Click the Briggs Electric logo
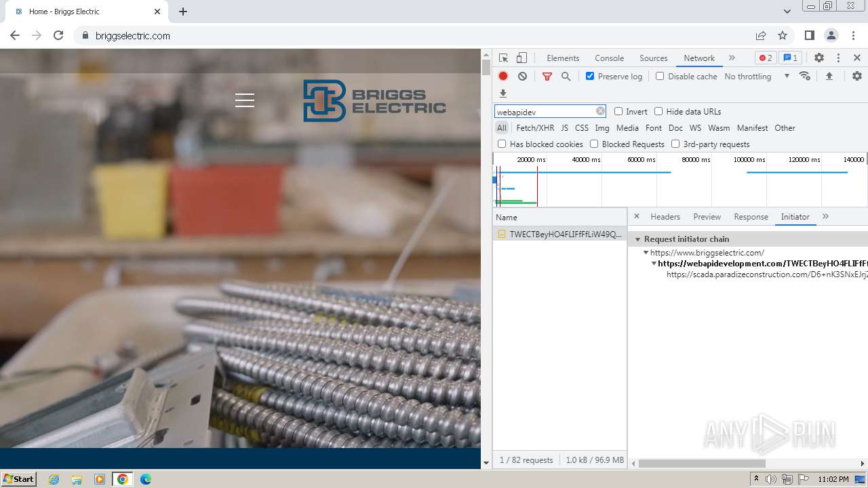The image size is (868, 488). click(374, 101)
